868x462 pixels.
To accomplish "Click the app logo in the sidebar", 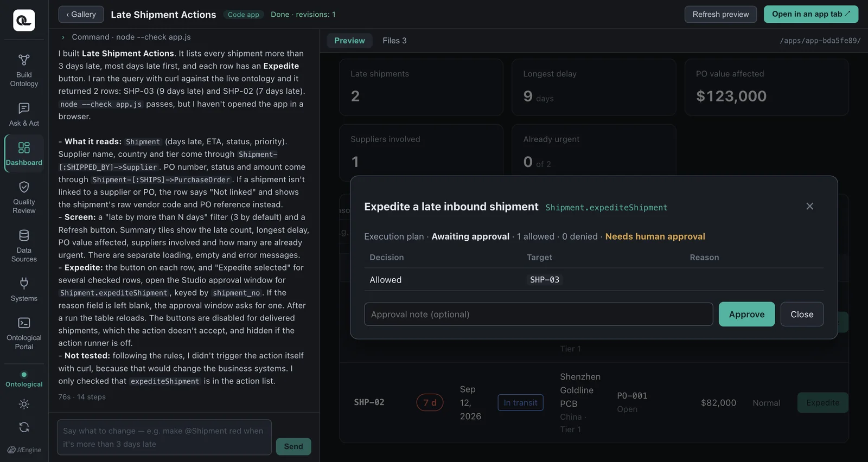I will click(24, 20).
